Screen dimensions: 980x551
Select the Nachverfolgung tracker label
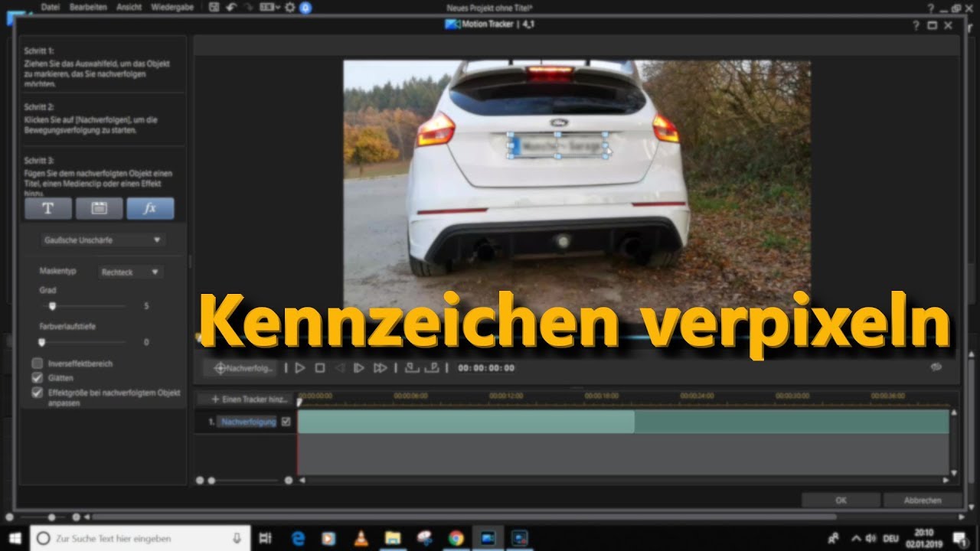247,422
